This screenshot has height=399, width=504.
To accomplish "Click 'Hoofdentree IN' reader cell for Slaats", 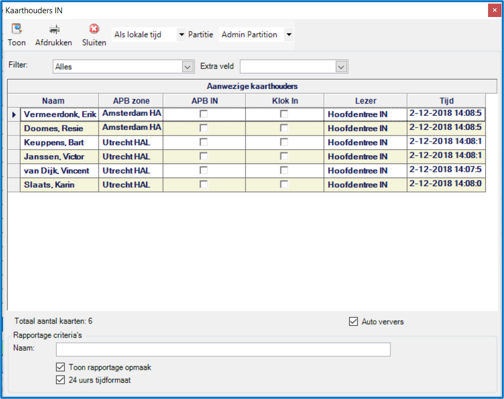I will [365, 185].
